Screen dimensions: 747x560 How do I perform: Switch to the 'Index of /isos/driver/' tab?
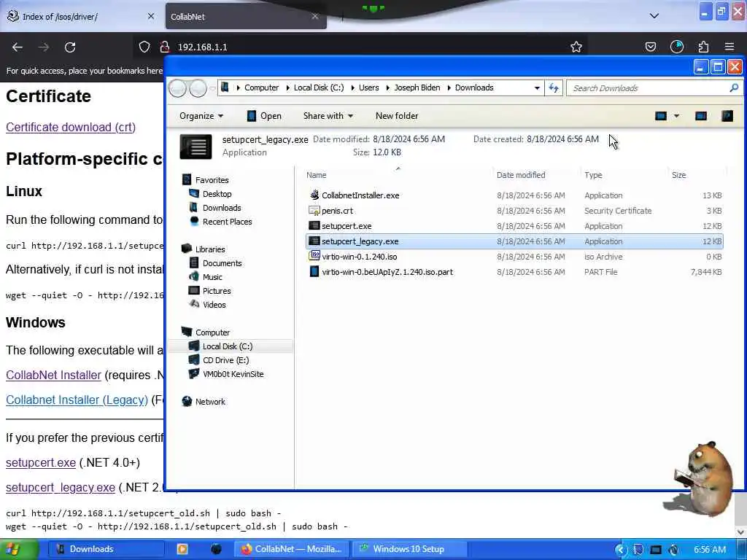click(81, 16)
